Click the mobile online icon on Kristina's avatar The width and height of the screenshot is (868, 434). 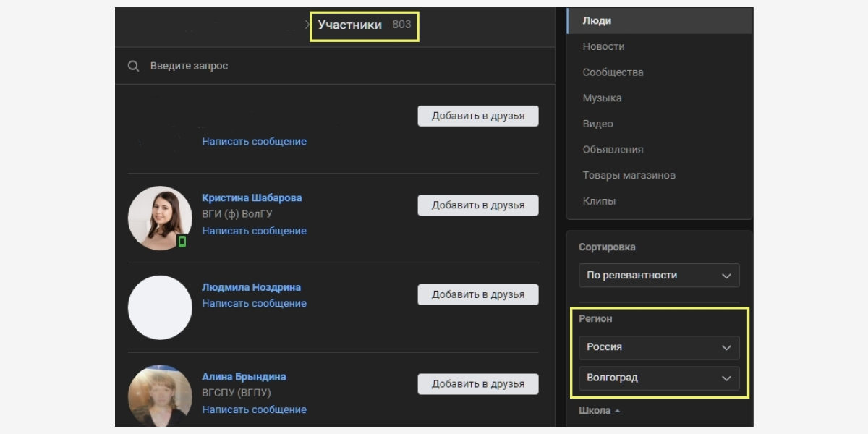pyautogui.click(x=182, y=242)
